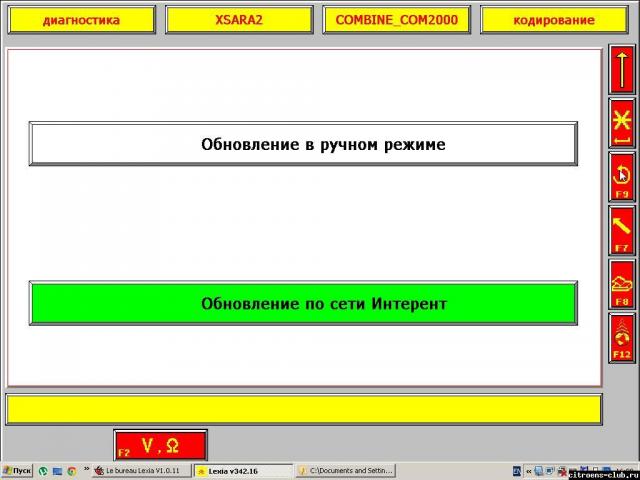Select Обновление по сети Интерент

tap(303, 303)
